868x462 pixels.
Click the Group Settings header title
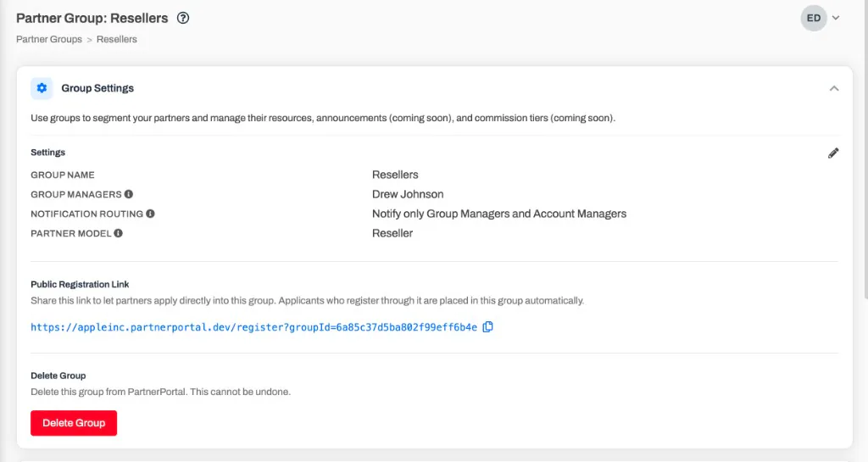click(x=97, y=88)
